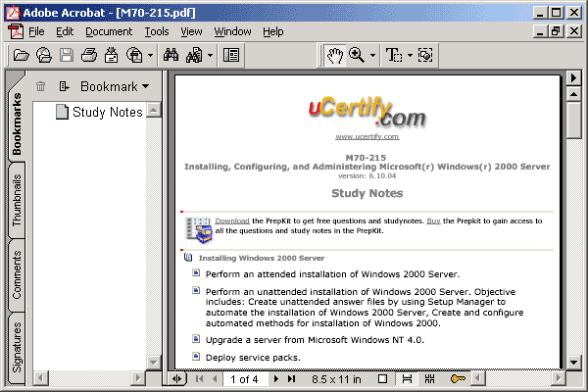Go to first page button
The image size is (588, 392).
click(x=200, y=379)
